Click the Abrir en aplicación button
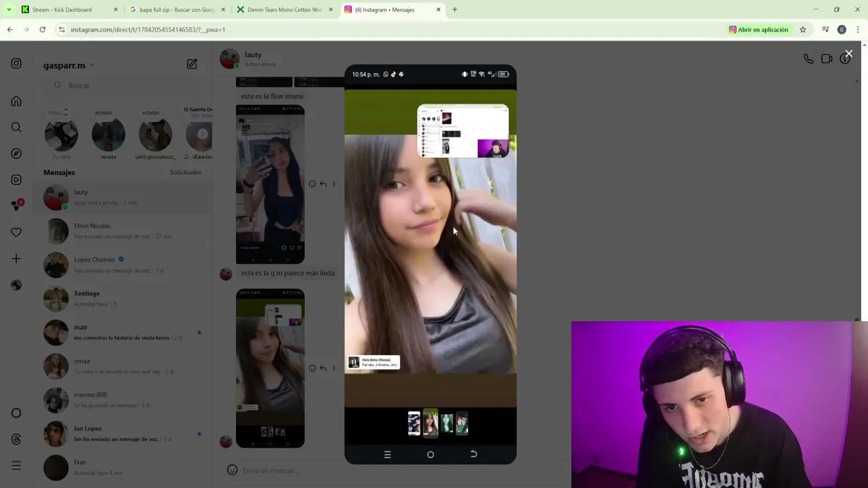 758,29
